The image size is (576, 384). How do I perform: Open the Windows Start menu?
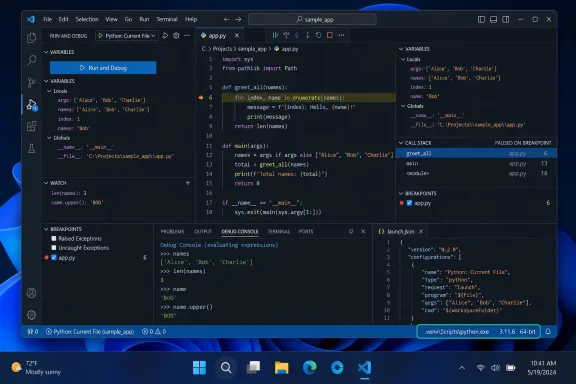pos(199,367)
